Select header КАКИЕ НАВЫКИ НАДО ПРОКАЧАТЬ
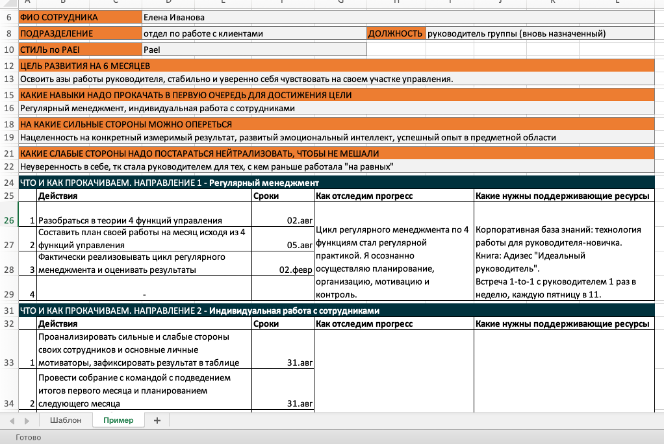The width and height of the screenshot is (664, 444). point(337,95)
